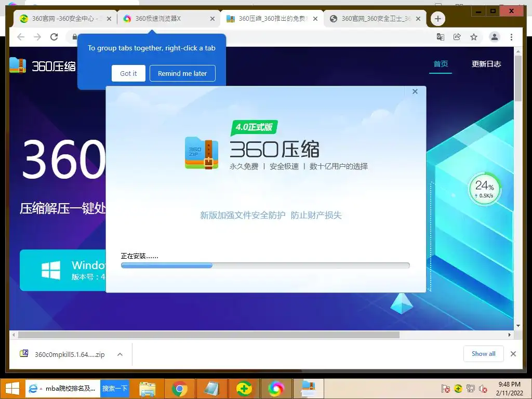Viewport: 532px width, 399px height.
Task: Click scroll-right arrow of horizontal scrollbar
Action: click(x=509, y=335)
